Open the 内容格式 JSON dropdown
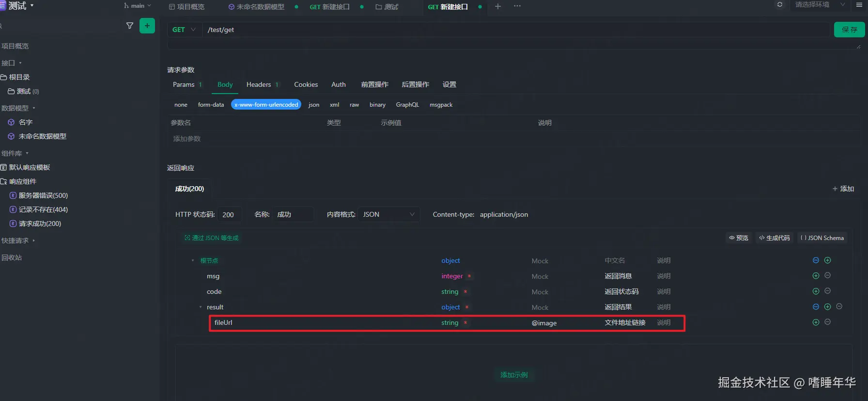This screenshot has height=401, width=868. point(388,214)
